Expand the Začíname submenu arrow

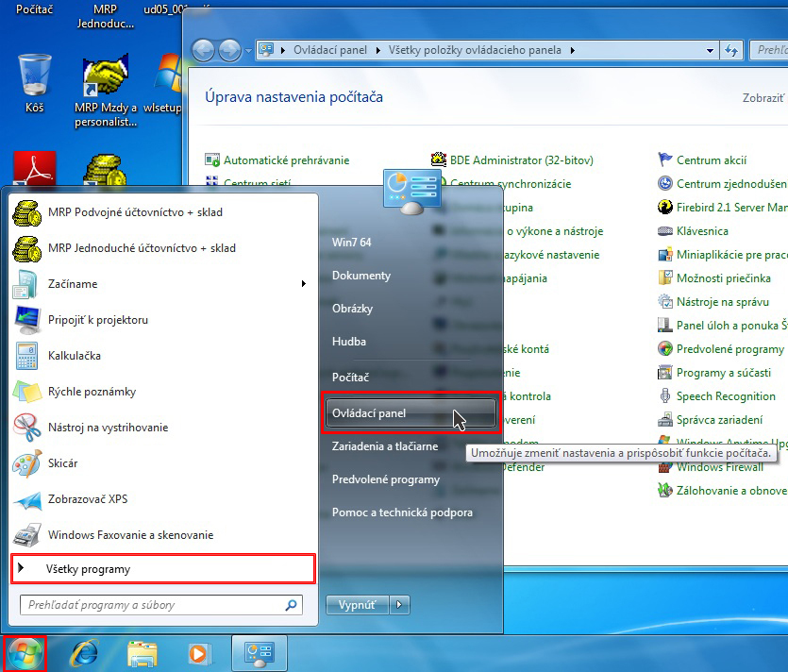pos(304,284)
